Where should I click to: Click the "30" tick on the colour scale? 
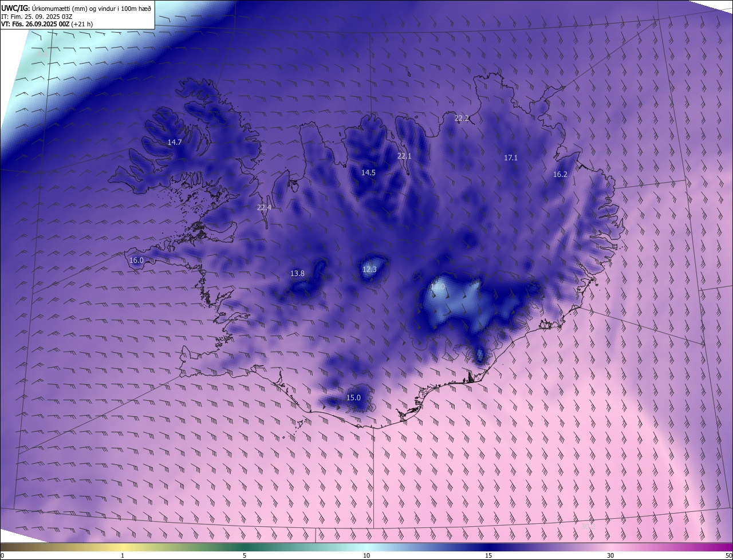click(x=610, y=555)
